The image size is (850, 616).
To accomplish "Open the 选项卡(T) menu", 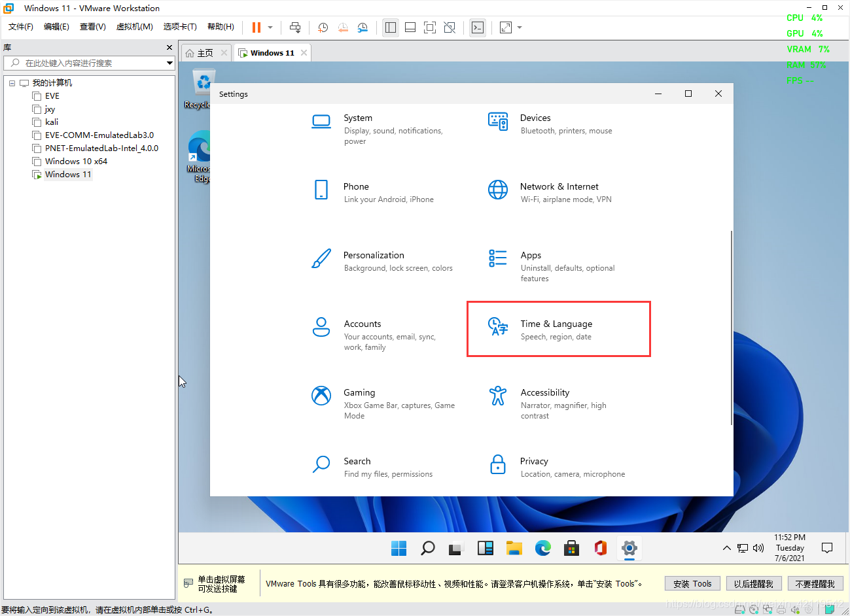I will click(180, 27).
